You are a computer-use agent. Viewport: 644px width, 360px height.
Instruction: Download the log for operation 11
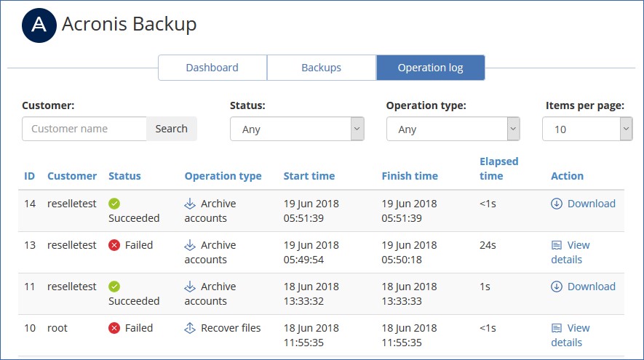coord(583,287)
